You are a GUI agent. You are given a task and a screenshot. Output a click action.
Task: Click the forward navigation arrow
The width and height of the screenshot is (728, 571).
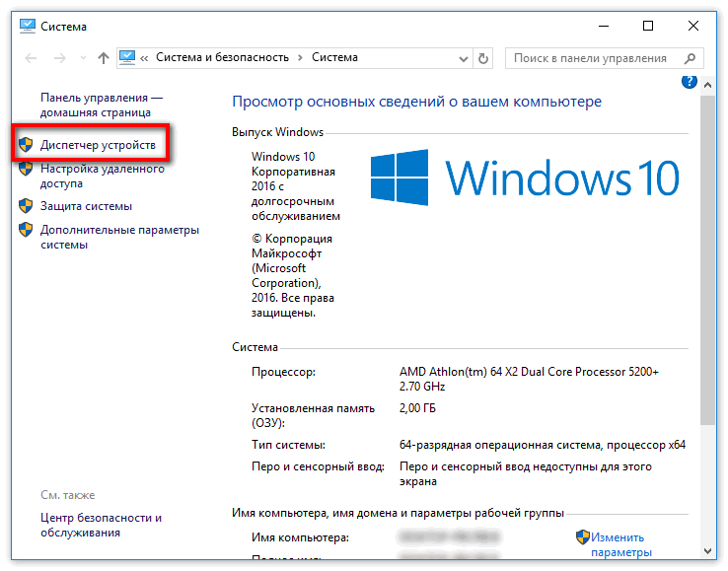click(60, 58)
